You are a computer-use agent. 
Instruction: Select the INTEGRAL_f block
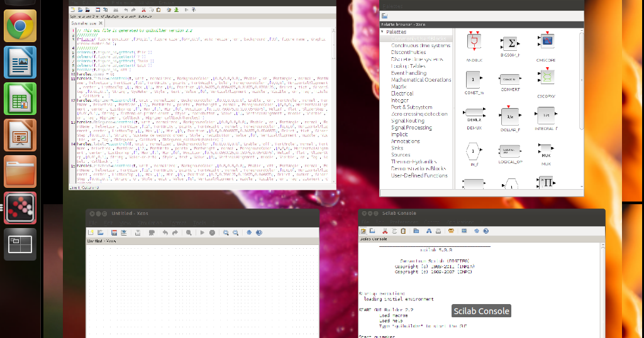547,116
